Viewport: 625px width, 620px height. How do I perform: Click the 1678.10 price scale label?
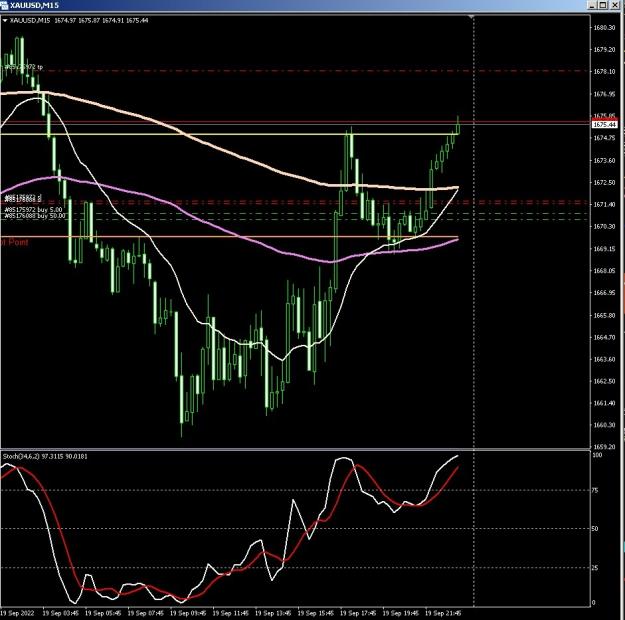click(x=604, y=71)
